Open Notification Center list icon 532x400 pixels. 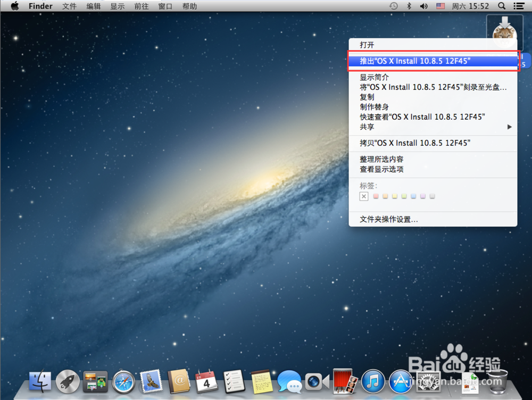click(x=518, y=6)
